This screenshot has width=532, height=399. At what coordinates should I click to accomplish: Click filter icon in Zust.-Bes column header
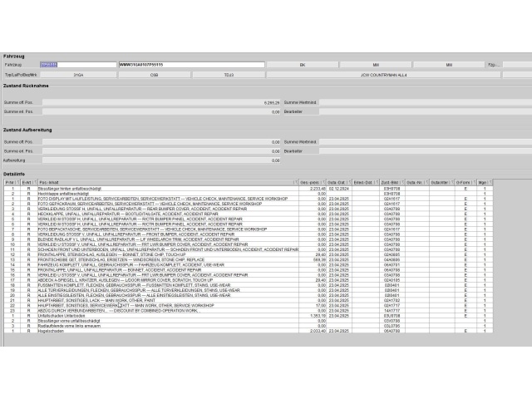click(x=401, y=181)
